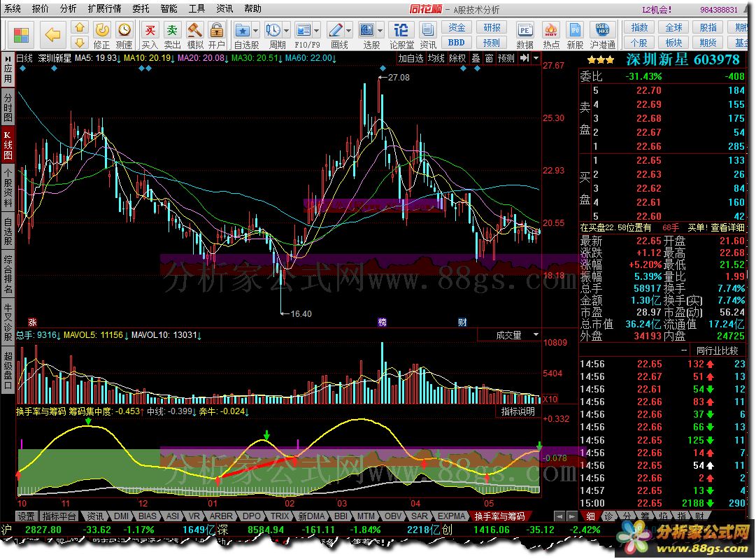Viewport: 756px width, 559px height.
Task: Click the 周期 period clock icon
Action: [x=273, y=30]
